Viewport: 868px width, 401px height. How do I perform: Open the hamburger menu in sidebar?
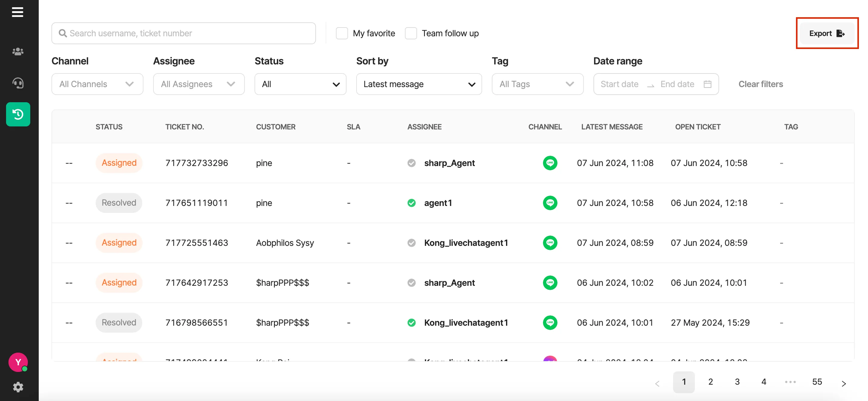click(x=18, y=12)
